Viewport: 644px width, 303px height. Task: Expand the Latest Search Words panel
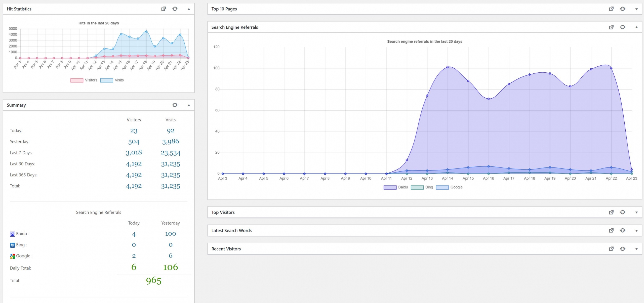[636, 231]
